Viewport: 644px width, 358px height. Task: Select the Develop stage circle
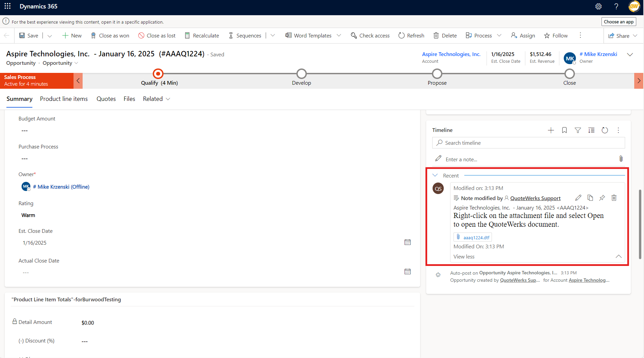tap(301, 74)
